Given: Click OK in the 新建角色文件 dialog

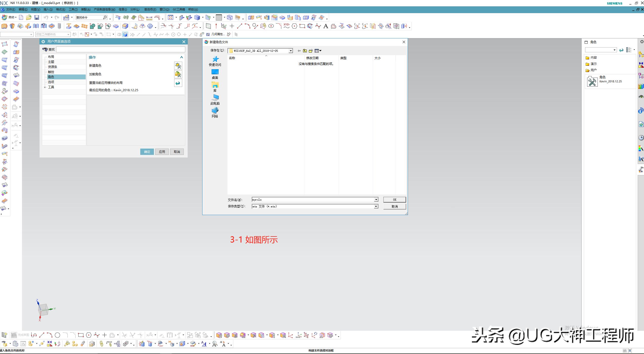Looking at the screenshot, I should pyautogui.click(x=394, y=200).
